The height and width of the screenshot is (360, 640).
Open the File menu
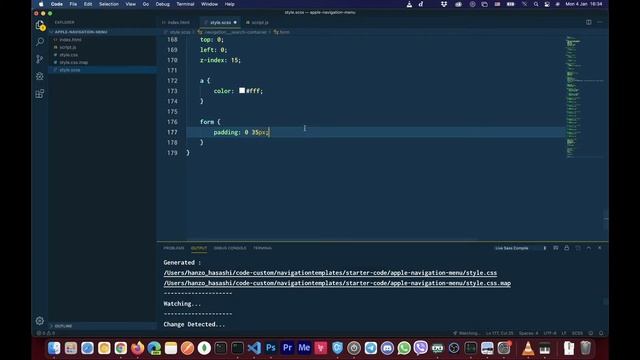pos(73,4)
